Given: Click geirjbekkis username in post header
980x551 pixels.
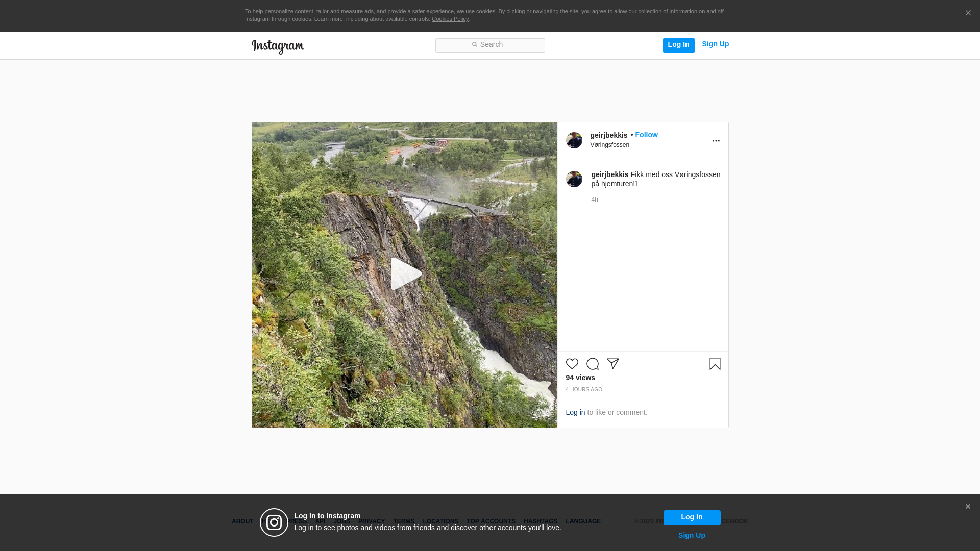Looking at the screenshot, I should coord(608,135).
